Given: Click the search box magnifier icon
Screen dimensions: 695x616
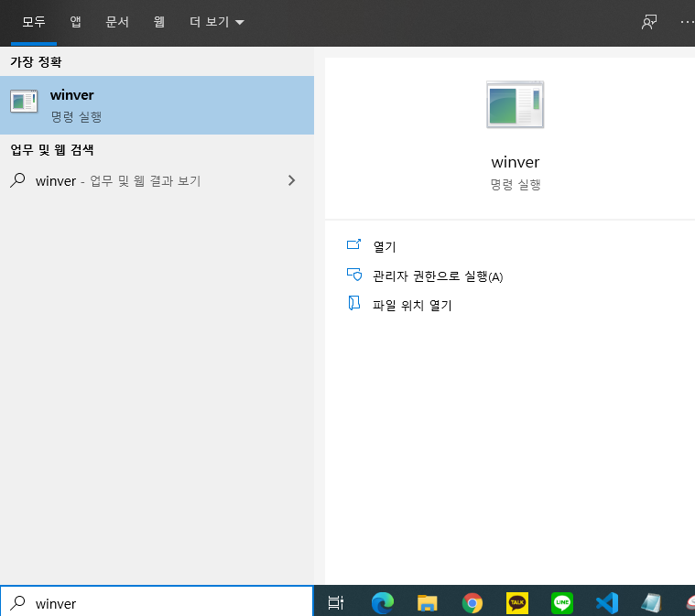Looking at the screenshot, I should click(17, 602).
